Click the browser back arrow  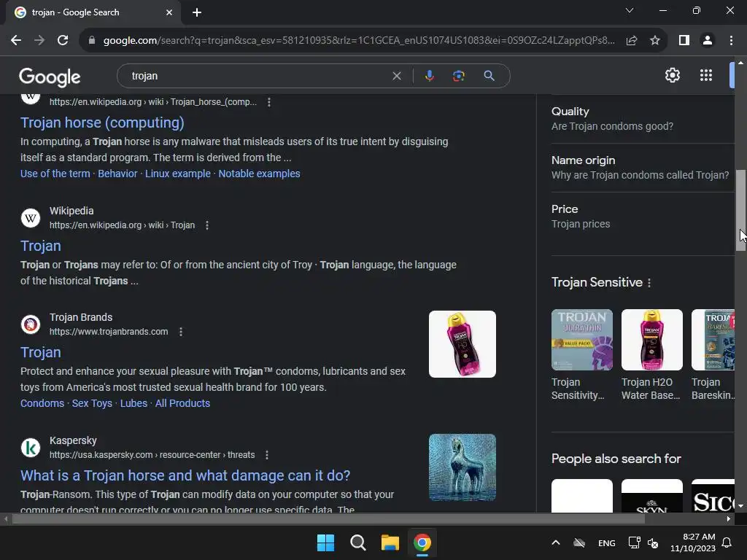coord(16,41)
